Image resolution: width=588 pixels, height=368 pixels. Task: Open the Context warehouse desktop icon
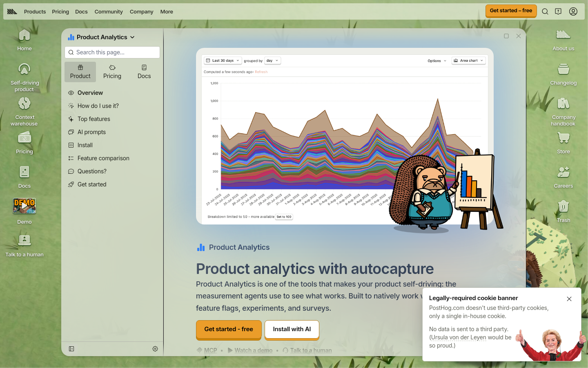(24, 112)
